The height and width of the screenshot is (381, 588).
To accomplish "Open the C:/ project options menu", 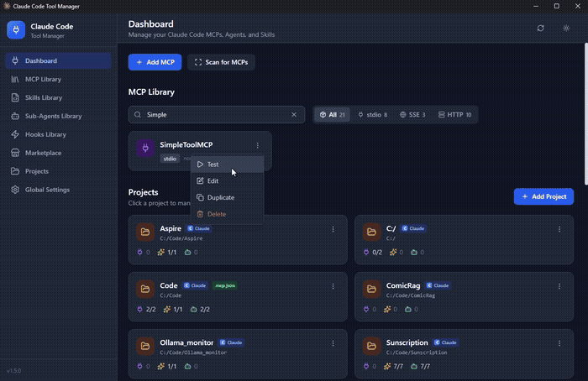I will pyautogui.click(x=559, y=229).
